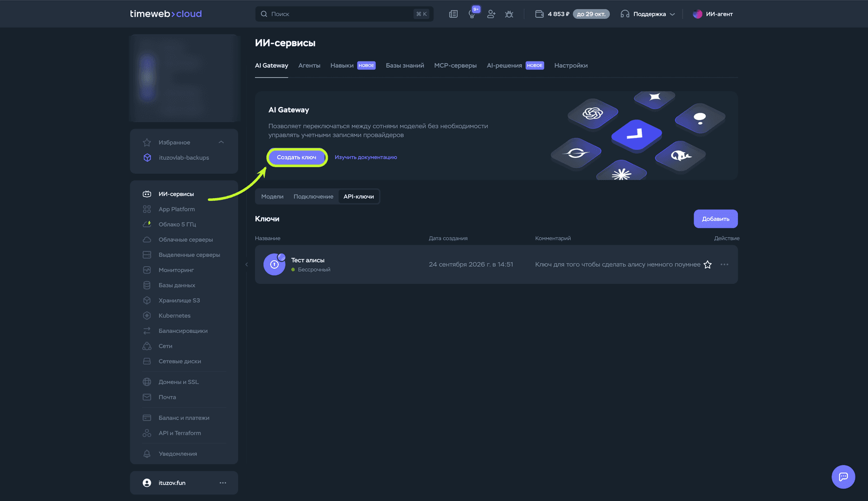Open Уведомления in the sidebar
Image resolution: width=868 pixels, height=501 pixels.
coord(177,454)
